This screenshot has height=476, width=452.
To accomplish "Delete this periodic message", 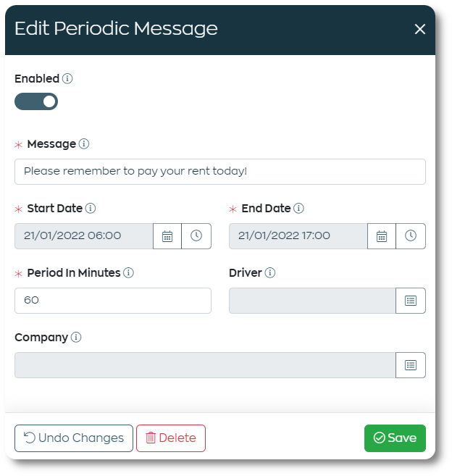I will [171, 438].
